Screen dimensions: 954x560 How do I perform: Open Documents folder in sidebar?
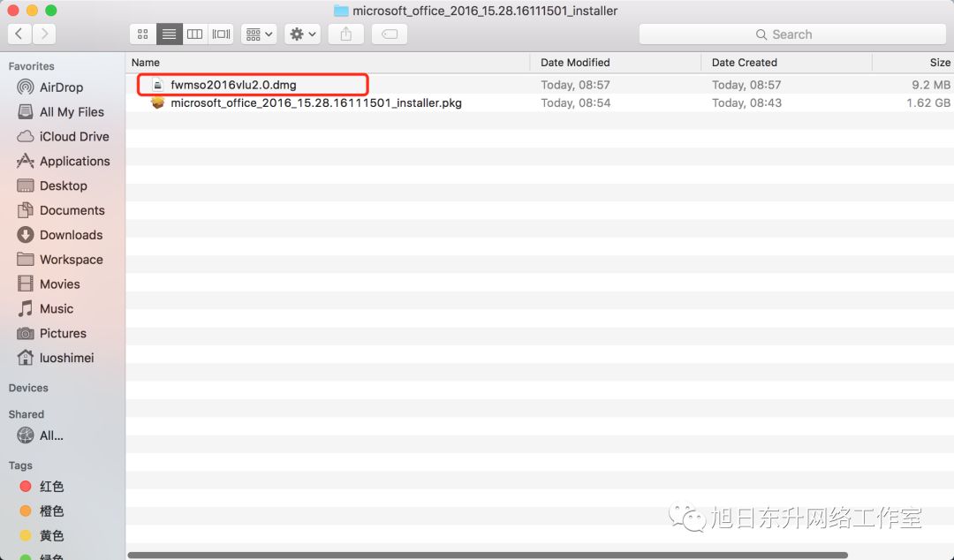62,210
